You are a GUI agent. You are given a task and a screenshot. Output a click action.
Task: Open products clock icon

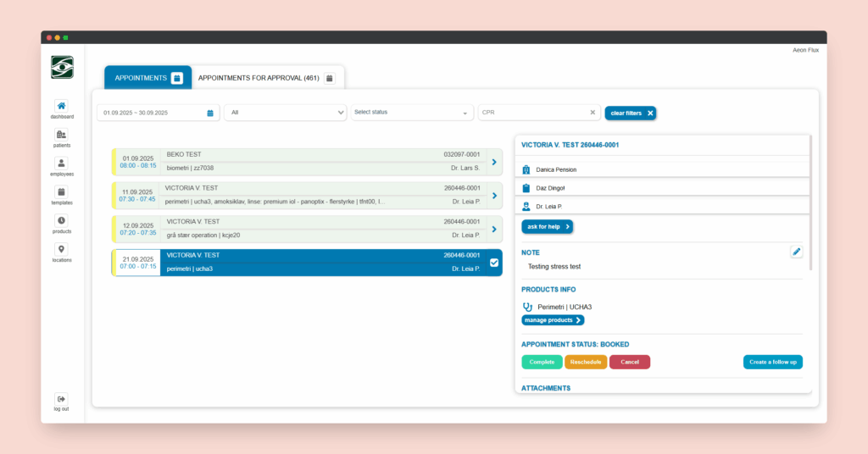pyautogui.click(x=61, y=220)
